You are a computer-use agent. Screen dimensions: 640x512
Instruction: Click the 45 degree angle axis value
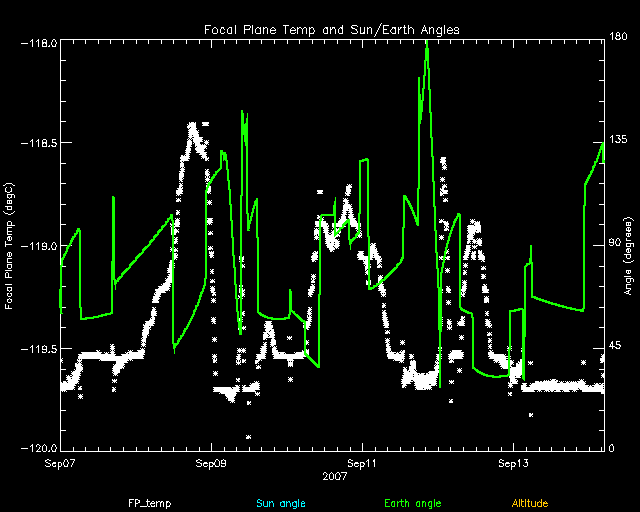615,346
